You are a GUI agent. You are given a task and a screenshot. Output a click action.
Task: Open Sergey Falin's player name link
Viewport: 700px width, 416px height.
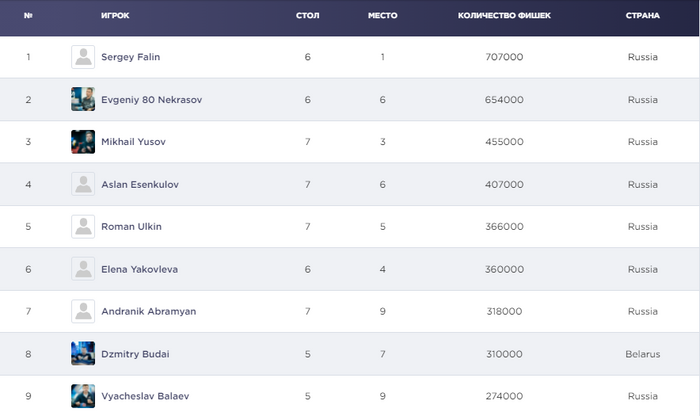click(130, 57)
